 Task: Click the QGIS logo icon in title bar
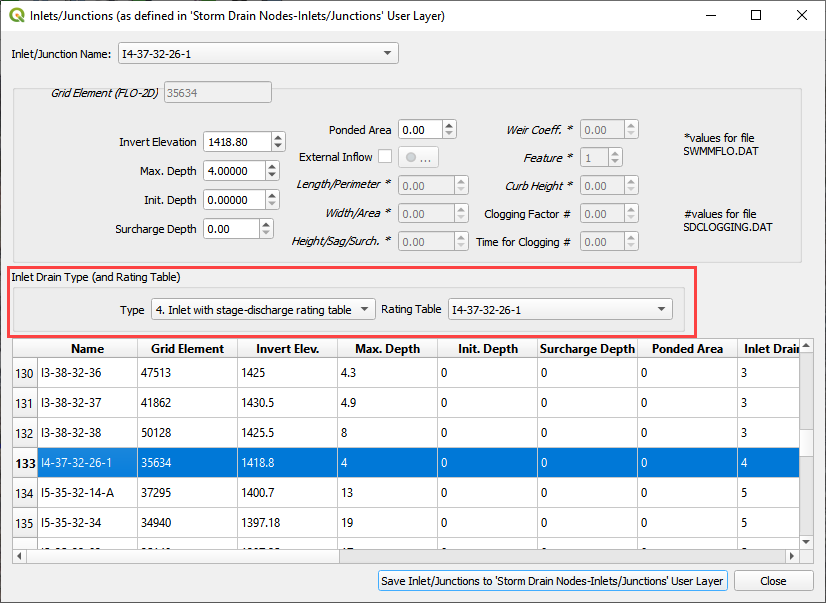click(15, 16)
